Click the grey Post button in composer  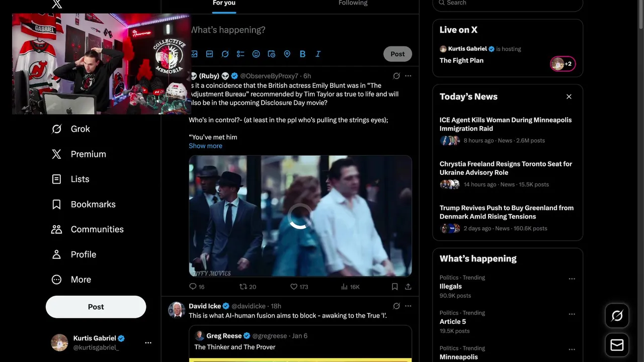pyautogui.click(x=397, y=54)
